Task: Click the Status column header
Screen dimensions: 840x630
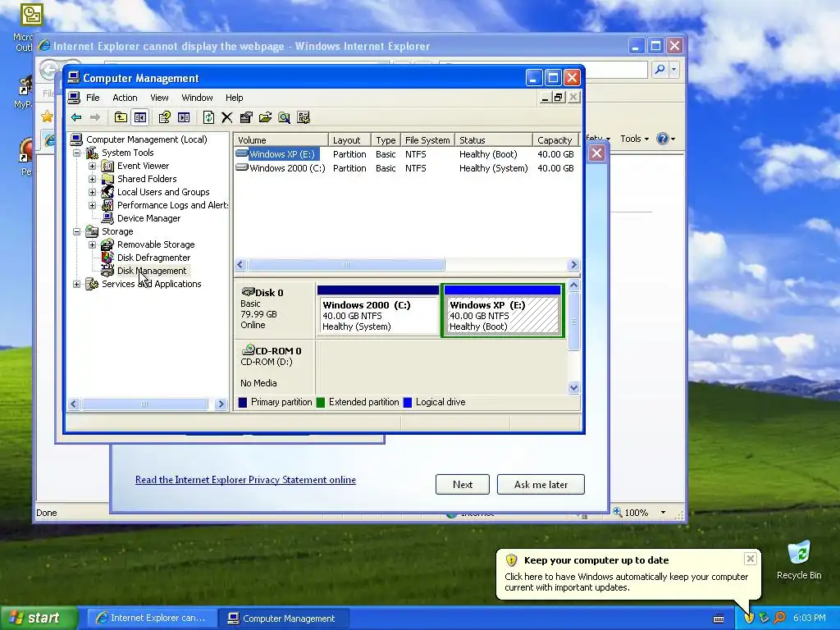Action: point(493,139)
